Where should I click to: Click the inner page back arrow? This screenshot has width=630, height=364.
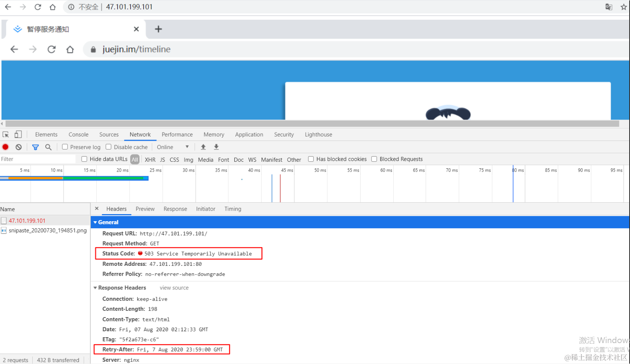pos(14,49)
